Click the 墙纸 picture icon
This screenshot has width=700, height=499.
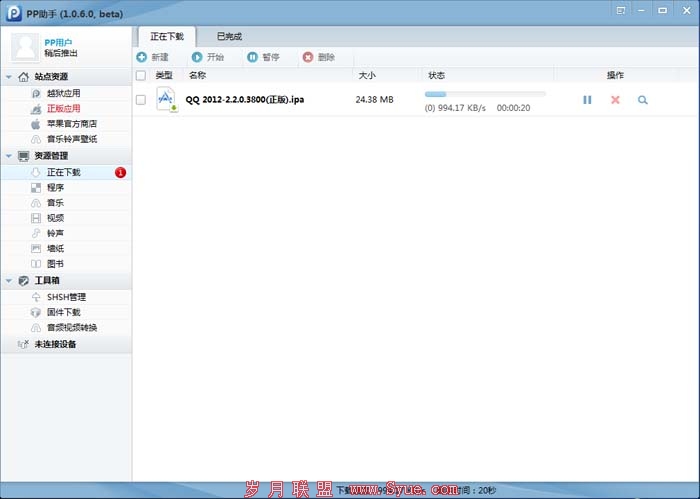tap(36, 249)
